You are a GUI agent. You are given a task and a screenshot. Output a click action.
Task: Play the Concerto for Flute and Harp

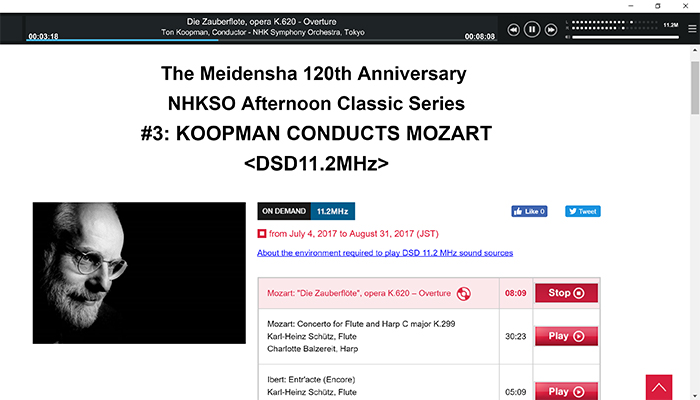[x=566, y=336]
